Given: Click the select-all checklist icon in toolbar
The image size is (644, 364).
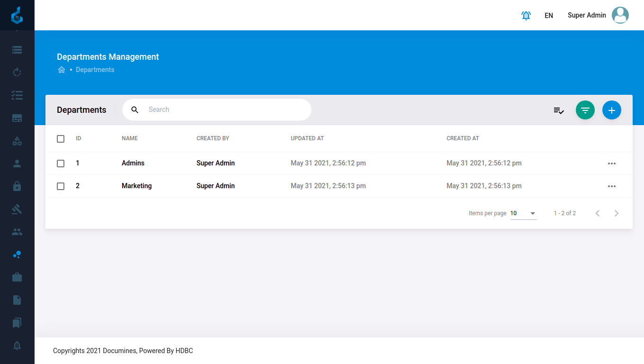Looking at the screenshot, I should pos(559,110).
